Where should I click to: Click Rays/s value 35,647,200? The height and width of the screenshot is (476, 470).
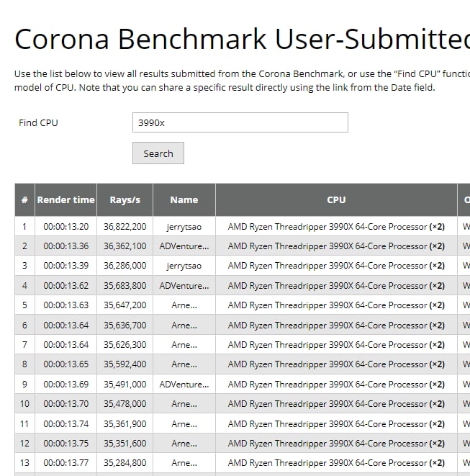125,305
